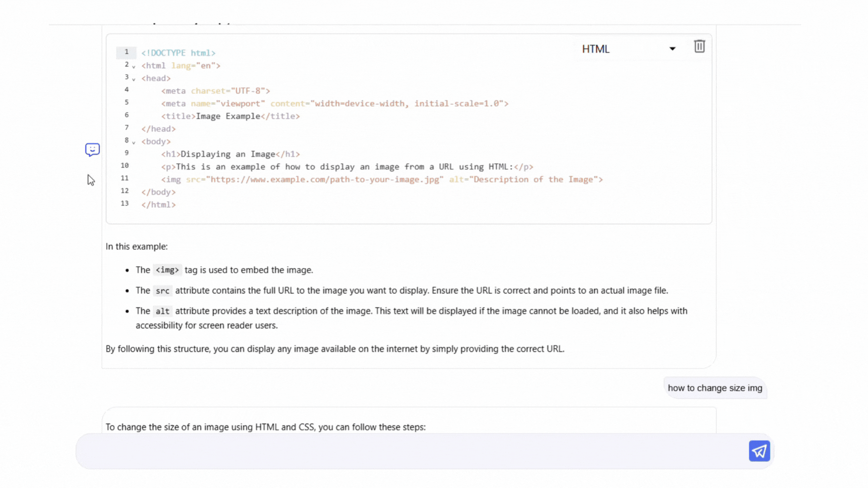Place cursor in 'Image Example' title text
This screenshot has width=868, height=488.
(x=228, y=116)
